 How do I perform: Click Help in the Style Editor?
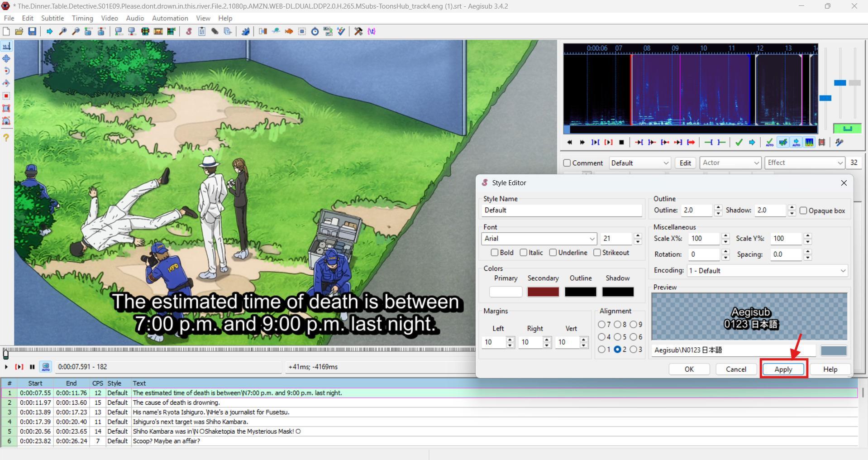(830, 369)
